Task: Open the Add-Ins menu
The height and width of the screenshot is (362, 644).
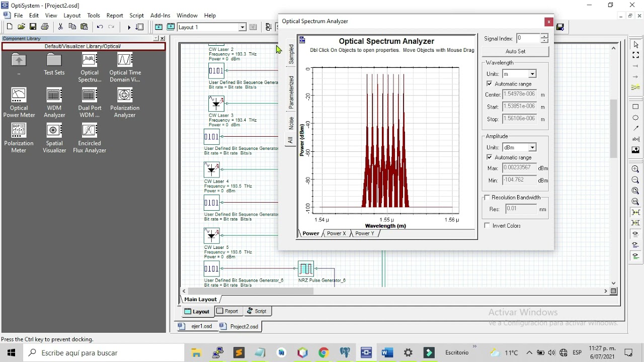Action: tap(160, 16)
